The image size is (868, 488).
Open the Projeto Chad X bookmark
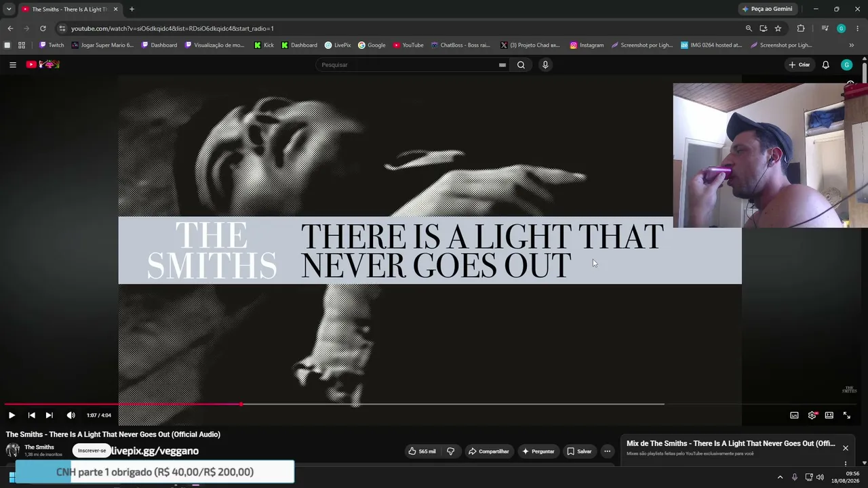click(x=530, y=45)
